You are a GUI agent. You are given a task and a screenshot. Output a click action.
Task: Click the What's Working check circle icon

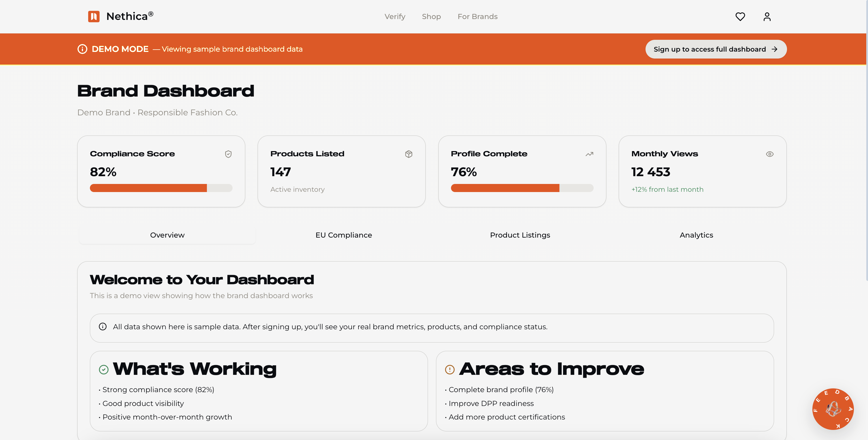tap(104, 370)
